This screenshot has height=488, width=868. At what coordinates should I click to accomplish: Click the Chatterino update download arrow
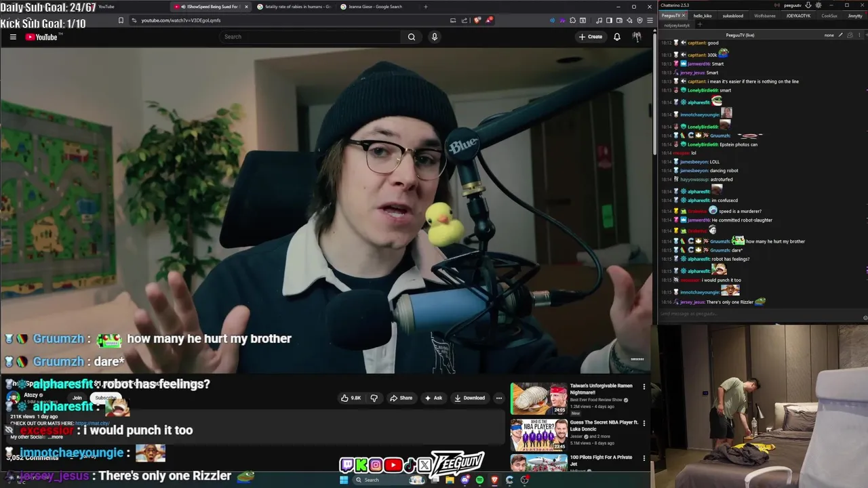808,5
